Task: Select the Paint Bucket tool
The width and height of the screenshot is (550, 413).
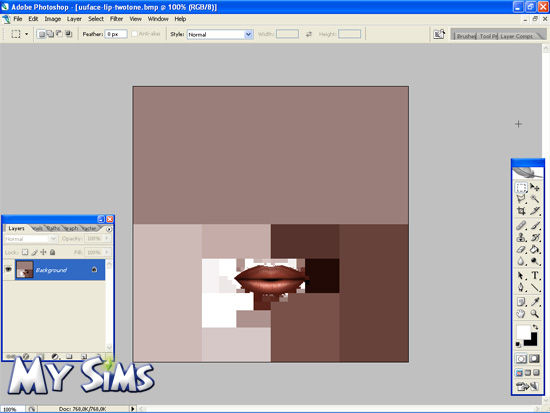Action: coord(535,249)
